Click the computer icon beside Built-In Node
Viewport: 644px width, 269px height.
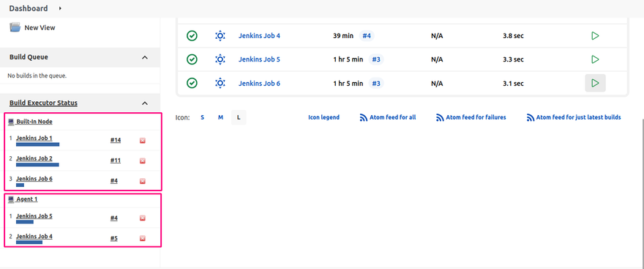point(11,122)
